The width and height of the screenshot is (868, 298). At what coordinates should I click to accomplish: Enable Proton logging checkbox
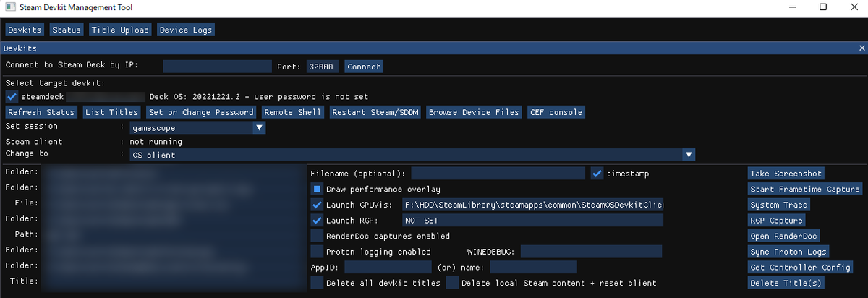[x=317, y=252]
